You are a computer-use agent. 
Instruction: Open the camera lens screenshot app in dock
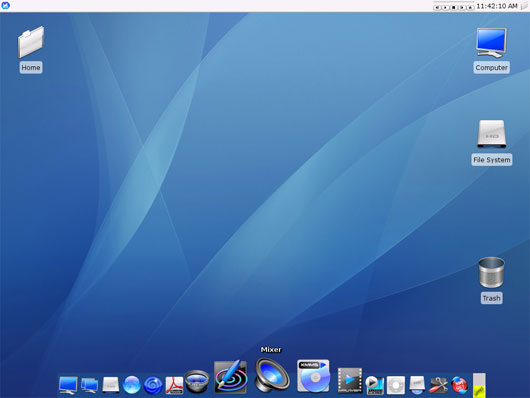(x=197, y=381)
